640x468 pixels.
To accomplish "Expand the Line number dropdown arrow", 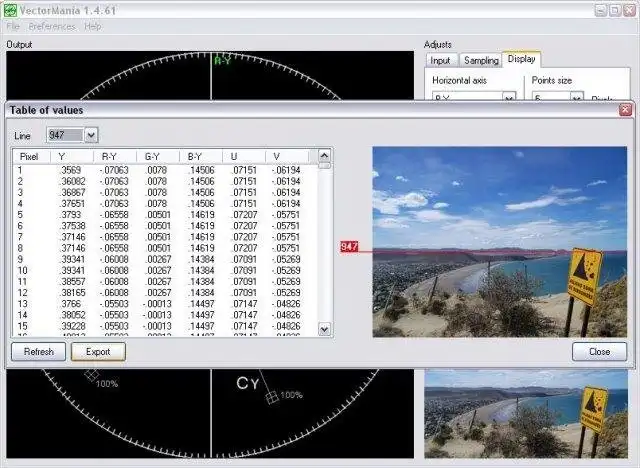I will pos(91,135).
